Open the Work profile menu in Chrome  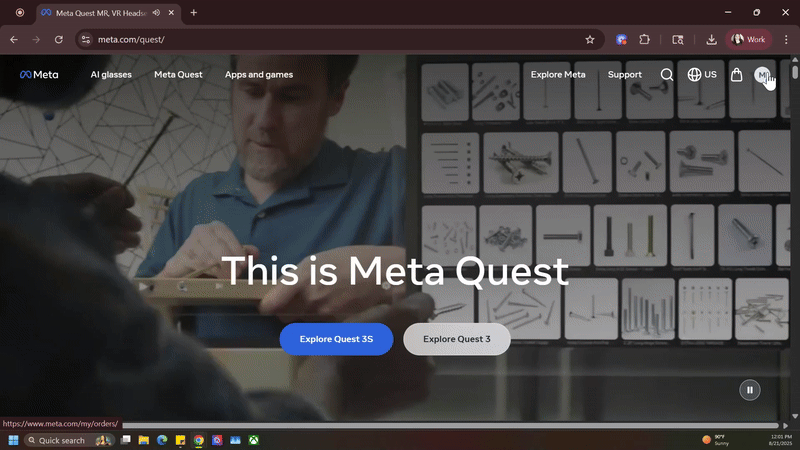[749, 40]
